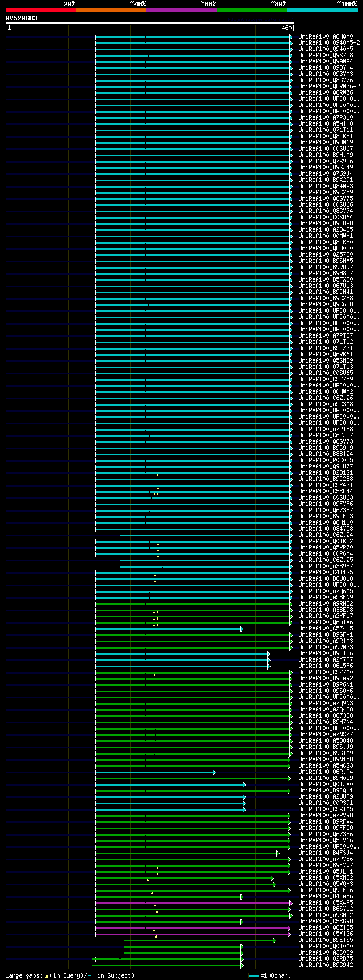Click the short cyan alignment bar for Q6RJR4
This screenshot has height=980, width=363.
[x=155, y=772]
